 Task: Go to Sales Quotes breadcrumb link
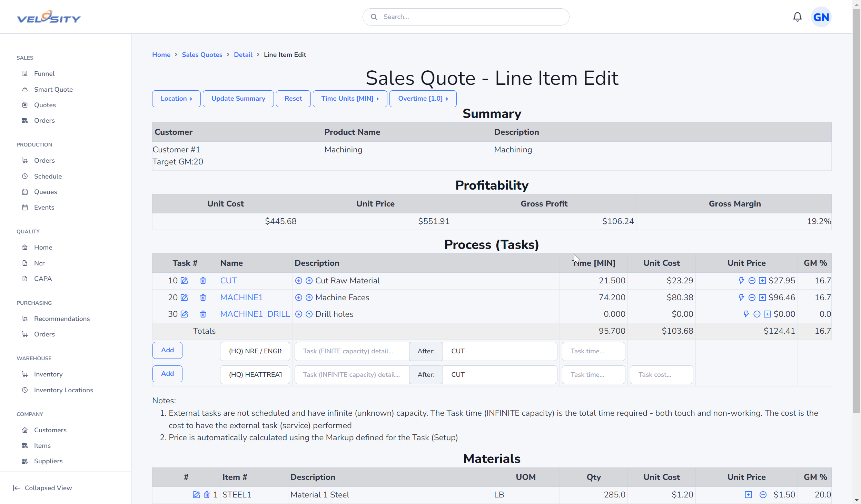(x=202, y=54)
